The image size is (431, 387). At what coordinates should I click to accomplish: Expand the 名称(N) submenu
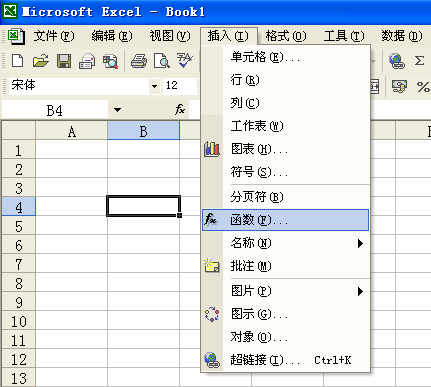(x=360, y=243)
